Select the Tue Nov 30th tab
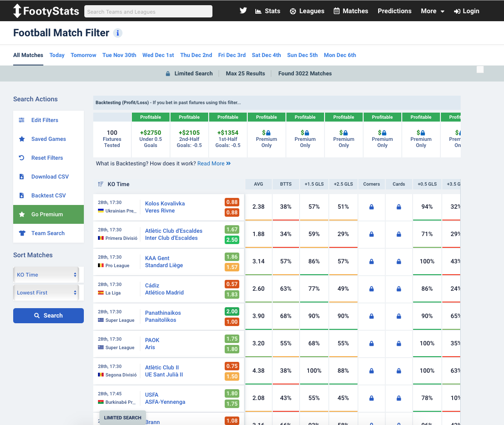Image resolution: width=504 pixels, height=425 pixels. tap(119, 55)
